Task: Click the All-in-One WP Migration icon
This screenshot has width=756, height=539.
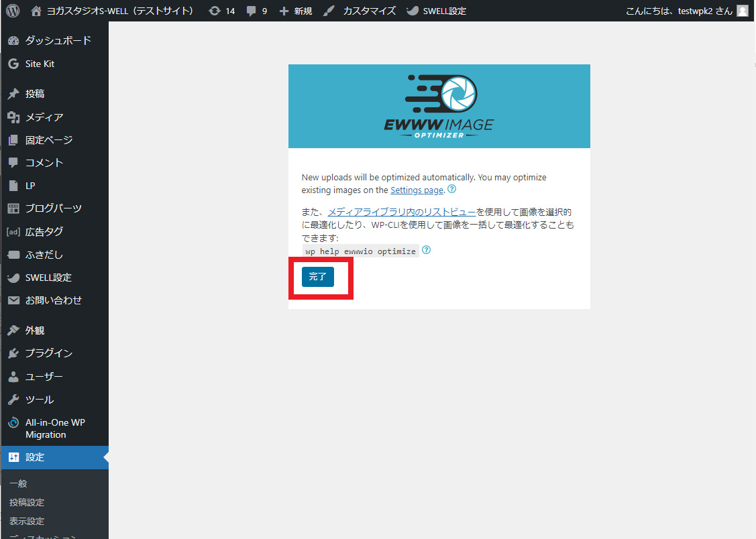Action: click(13, 422)
